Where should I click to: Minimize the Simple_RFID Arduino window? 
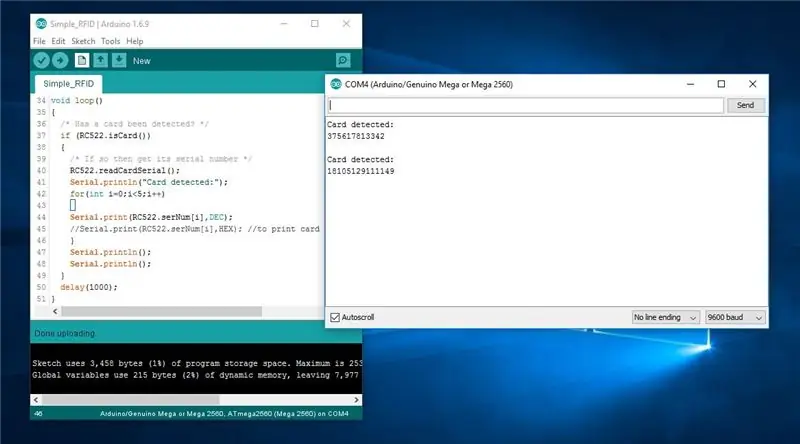click(x=284, y=23)
